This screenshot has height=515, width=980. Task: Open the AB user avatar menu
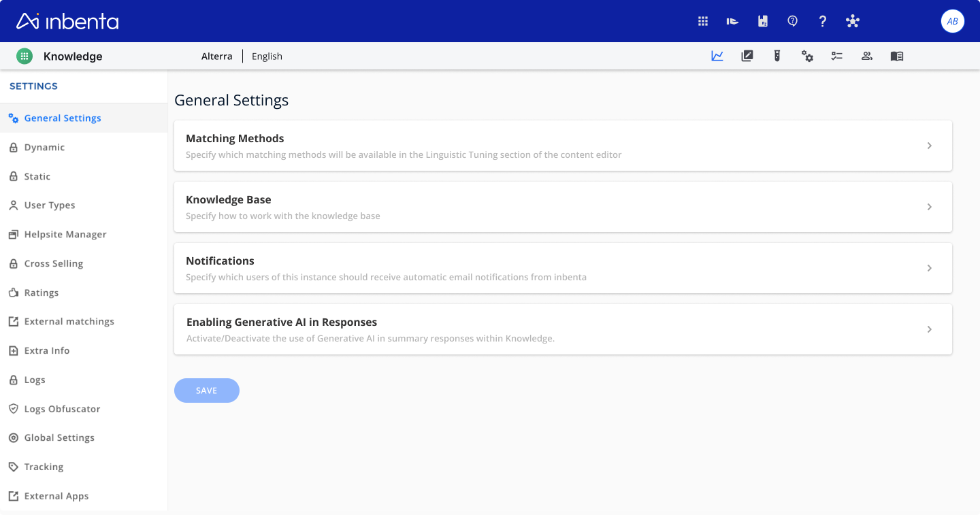[952, 21]
